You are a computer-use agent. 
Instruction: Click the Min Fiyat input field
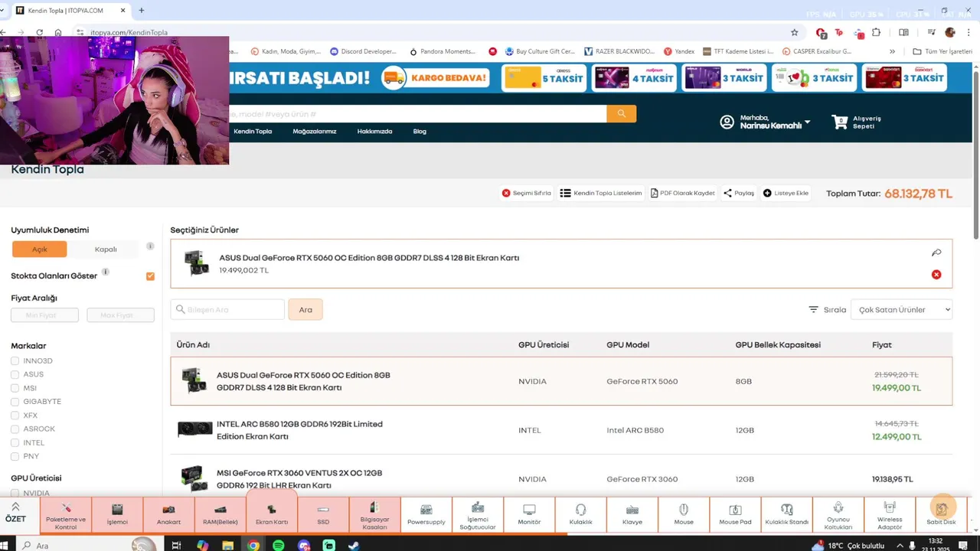(44, 315)
